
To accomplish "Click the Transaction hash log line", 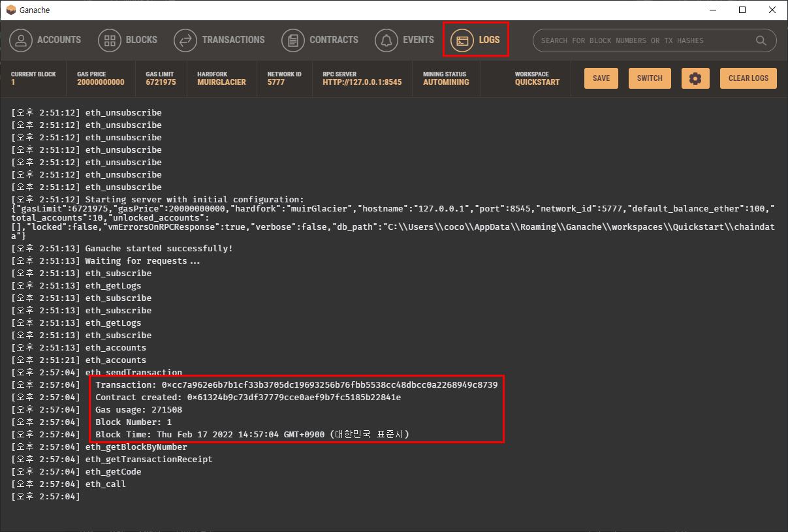I will point(296,385).
